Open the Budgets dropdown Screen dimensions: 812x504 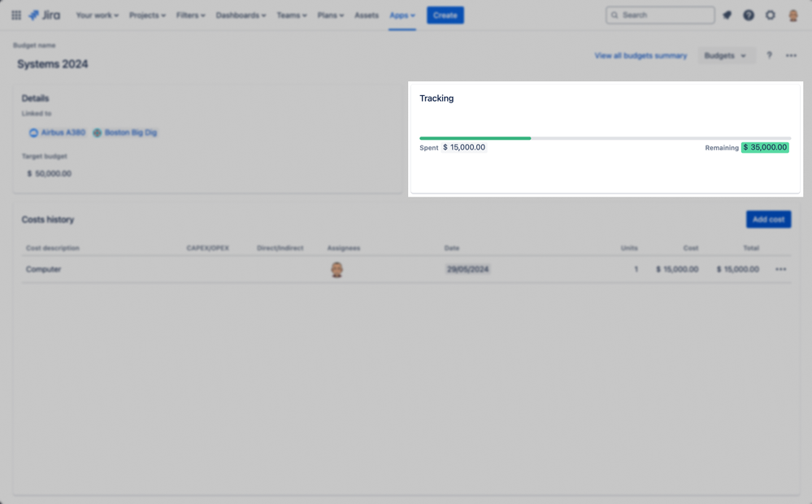(x=726, y=55)
